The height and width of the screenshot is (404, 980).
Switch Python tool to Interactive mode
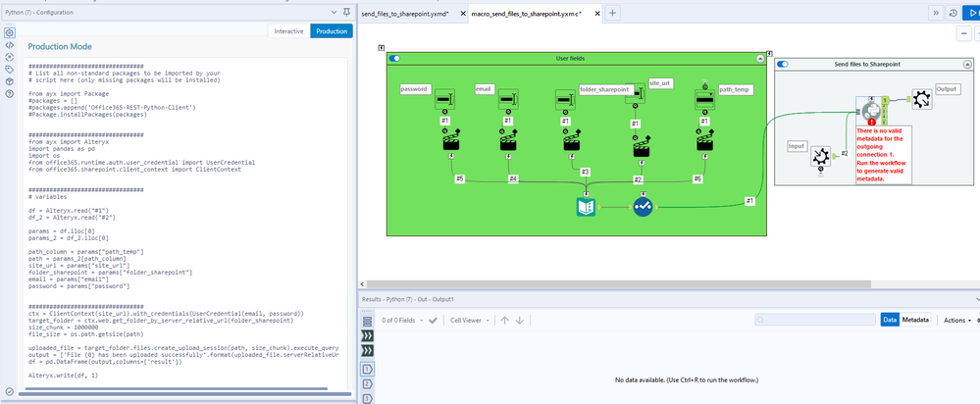[x=288, y=31]
